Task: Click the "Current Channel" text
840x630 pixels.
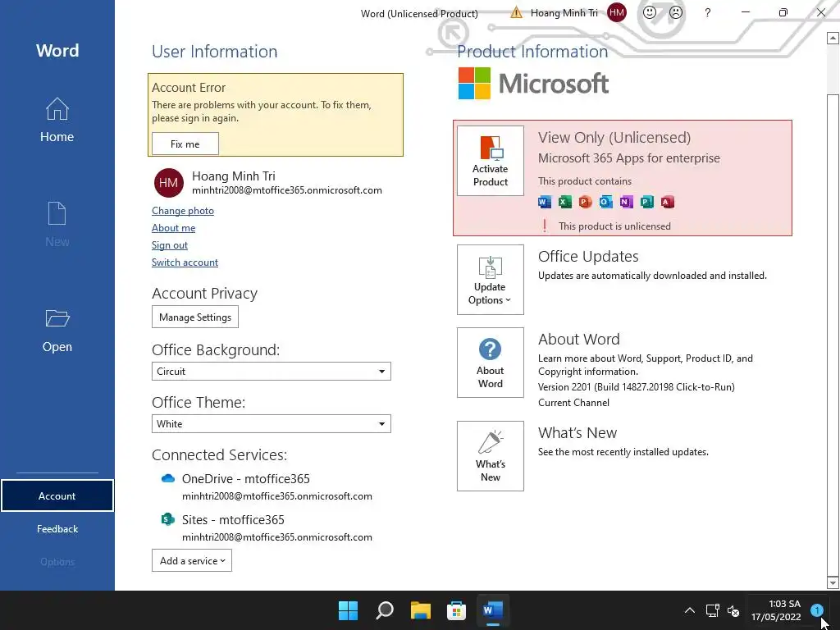Action: pos(573,402)
